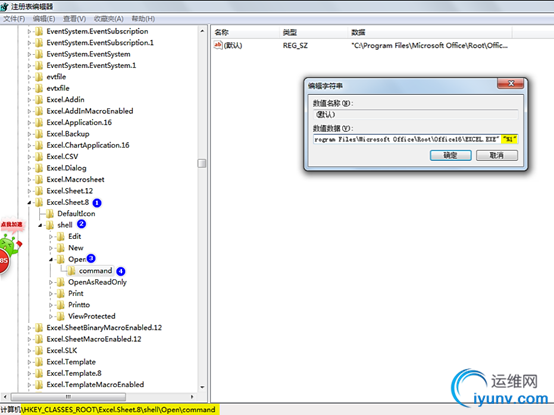Click the EventSystem.EventSubscription folder icon
Viewport: 554px width, 415px height.
pos(39,31)
